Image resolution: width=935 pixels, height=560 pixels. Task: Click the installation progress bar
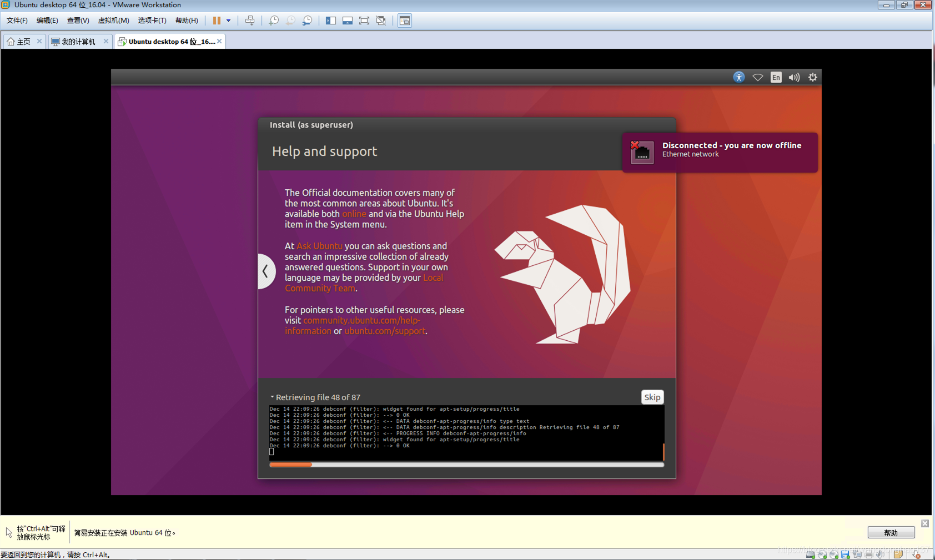coord(466,465)
